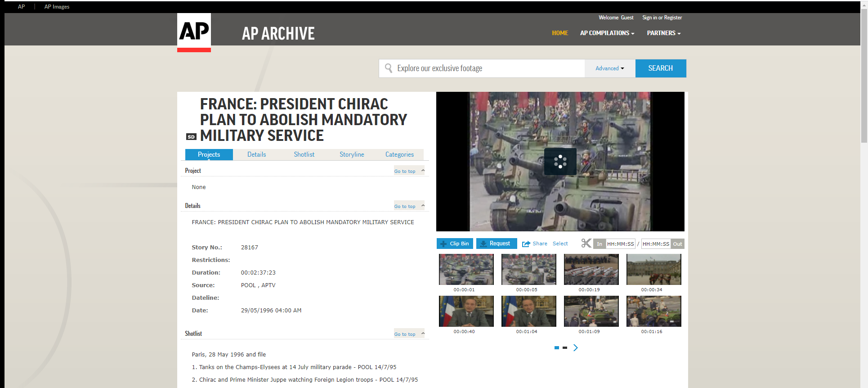The height and width of the screenshot is (388, 868).
Task: Click the Request button
Action: point(497,244)
